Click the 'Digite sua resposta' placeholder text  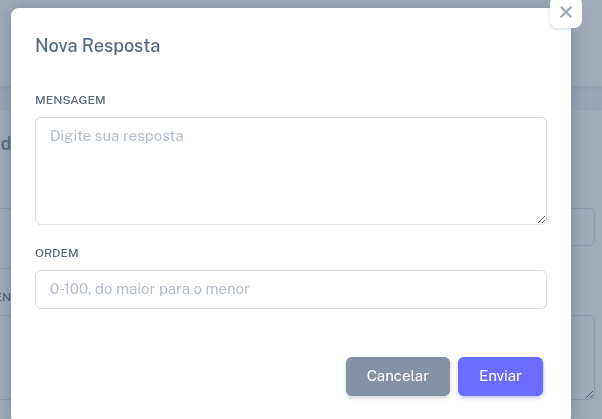coord(117,135)
